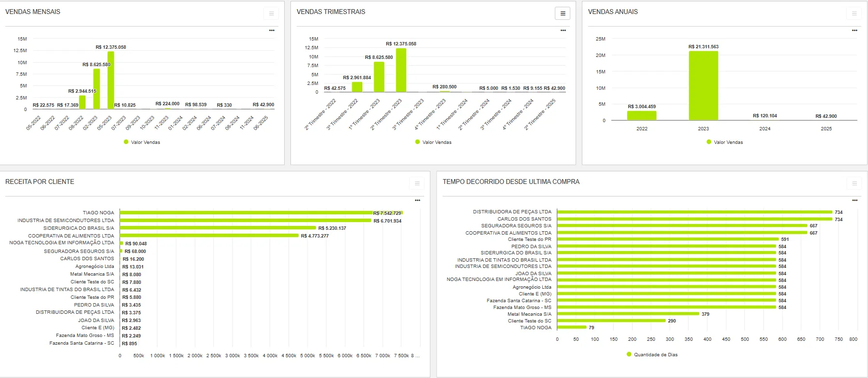Expand three-dot options in Tempo Decorrido chart

pyautogui.click(x=854, y=200)
